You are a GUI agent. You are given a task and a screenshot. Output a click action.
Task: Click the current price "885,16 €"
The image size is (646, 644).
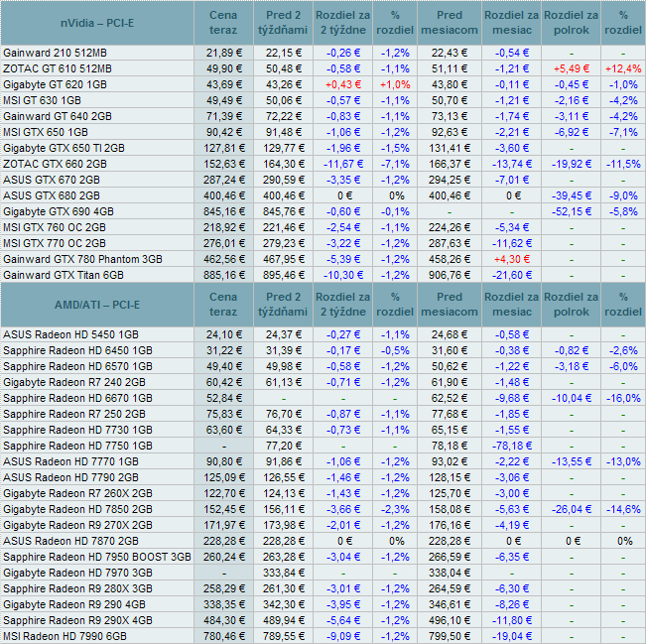224,275
